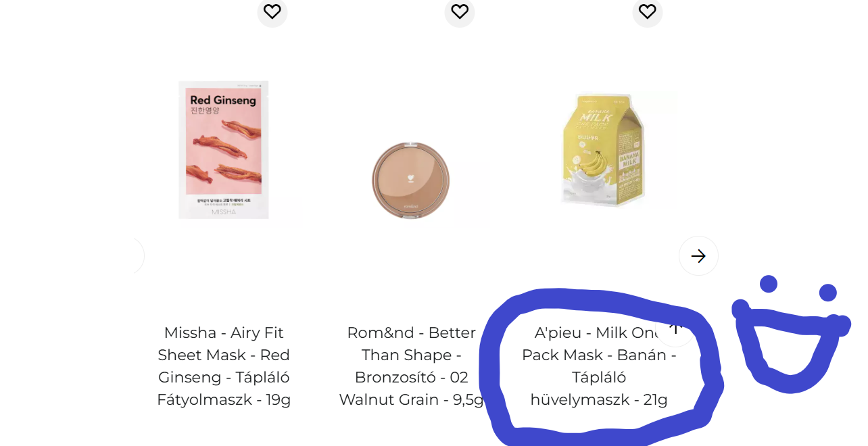This screenshot has width=868, height=446.
Task: Click the 'Red Ginseng' text on packaging
Action: 223,101
